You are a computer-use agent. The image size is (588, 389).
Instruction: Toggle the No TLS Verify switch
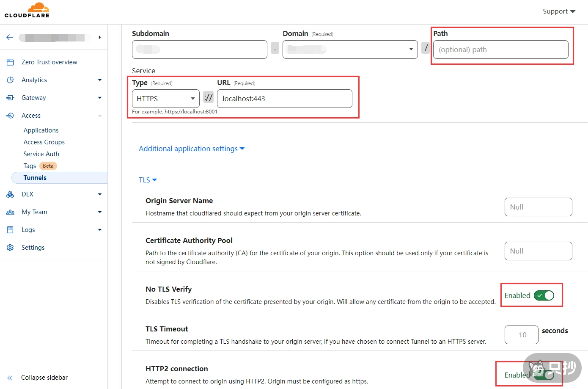pos(544,295)
